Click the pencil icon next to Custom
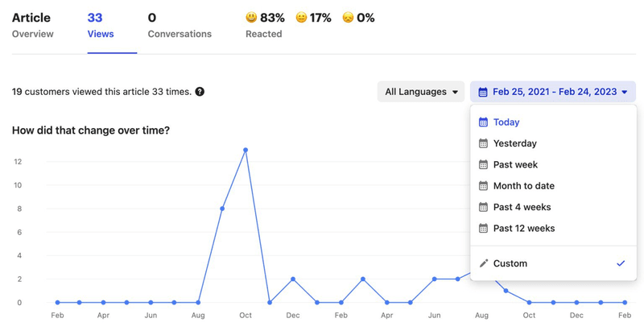 pyautogui.click(x=483, y=263)
